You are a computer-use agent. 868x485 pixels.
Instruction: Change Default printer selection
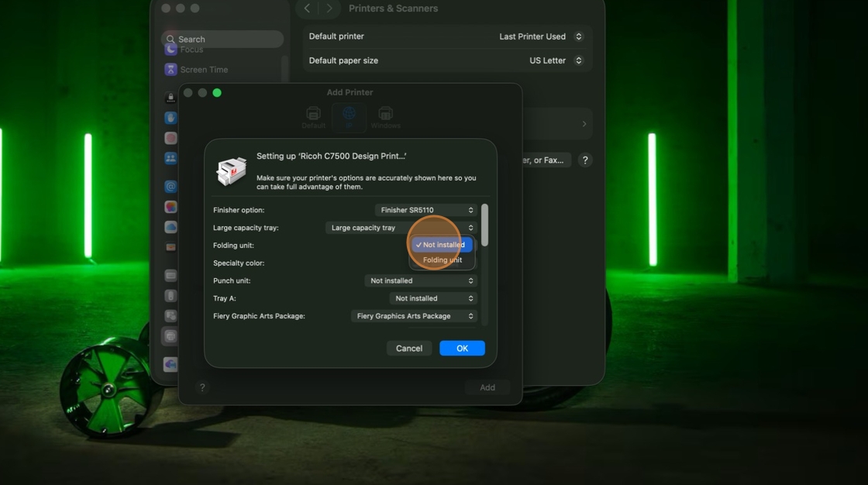540,36
